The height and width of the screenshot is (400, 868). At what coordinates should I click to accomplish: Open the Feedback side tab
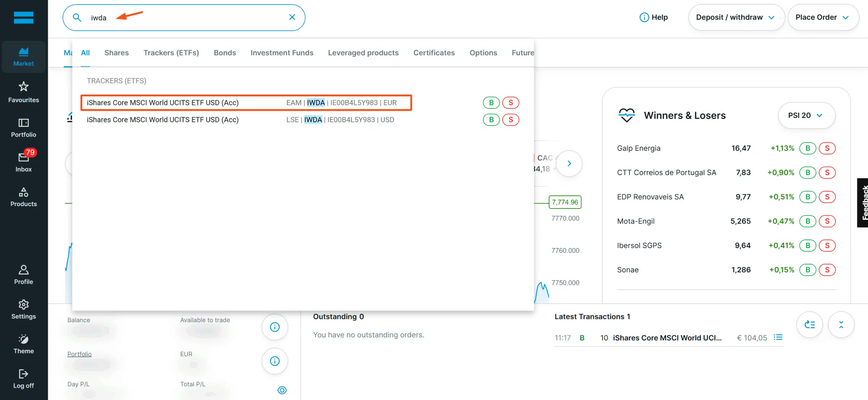click(863, 203)
